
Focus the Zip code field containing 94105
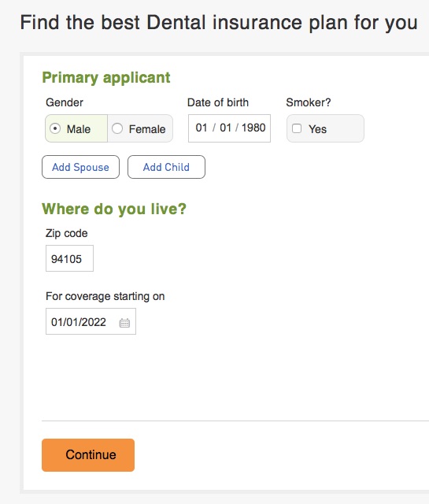pyautogui.click(x=69, y=258)
